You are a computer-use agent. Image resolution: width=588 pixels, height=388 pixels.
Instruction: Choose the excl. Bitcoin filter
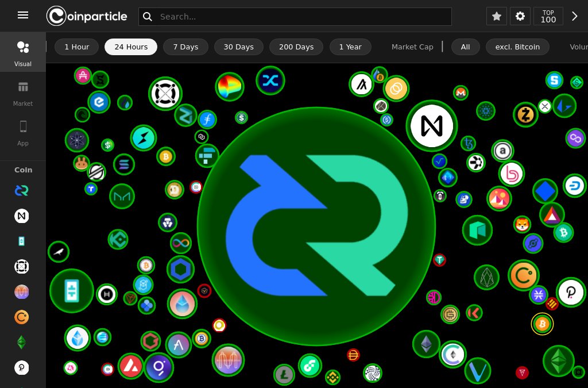[x=517, y=47]
